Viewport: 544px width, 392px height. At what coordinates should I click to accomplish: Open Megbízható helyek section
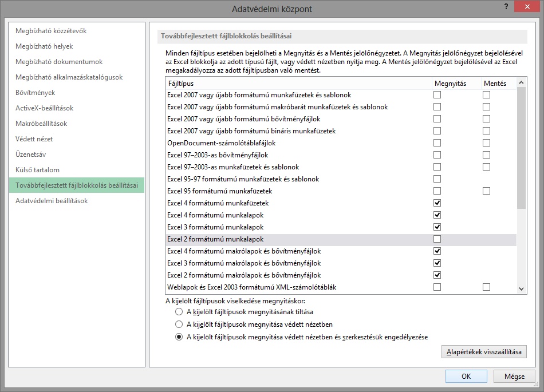[44, 46]
